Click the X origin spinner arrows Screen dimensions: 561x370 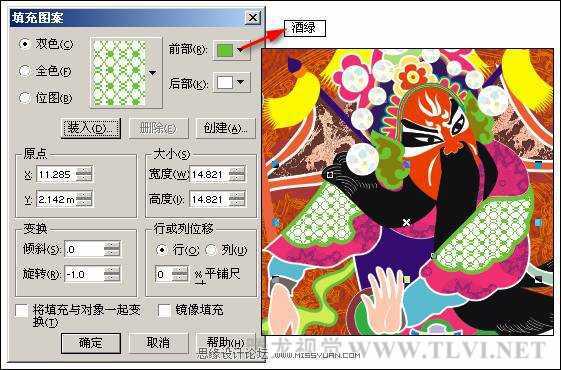click(x=84, y=175)
